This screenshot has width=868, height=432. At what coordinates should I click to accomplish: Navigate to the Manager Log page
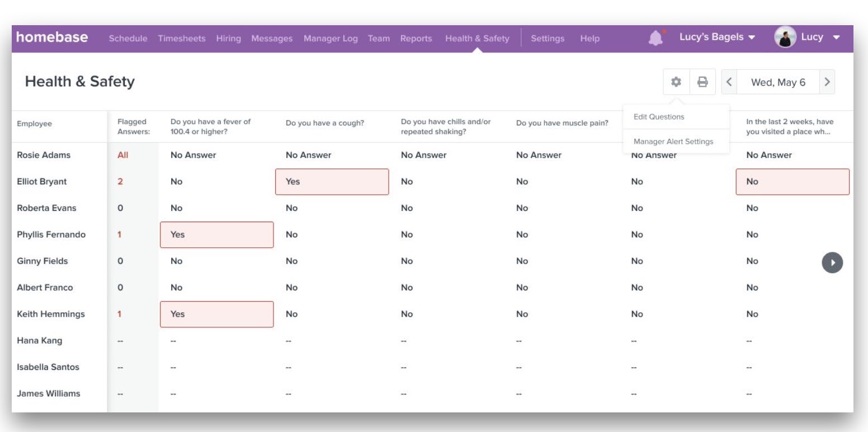331,39
